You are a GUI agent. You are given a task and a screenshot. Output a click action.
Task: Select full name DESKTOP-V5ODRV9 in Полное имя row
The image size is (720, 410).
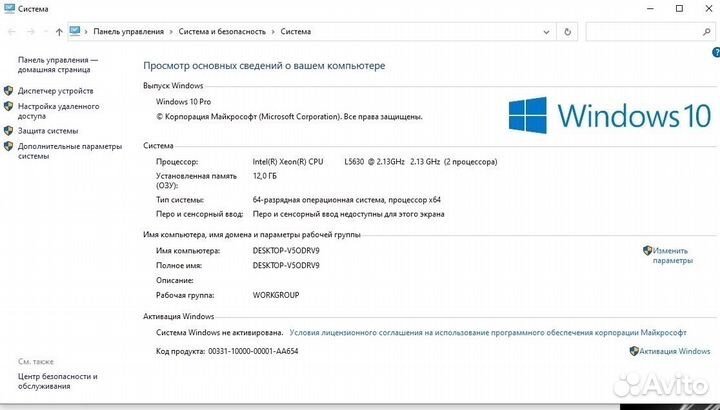286,265
